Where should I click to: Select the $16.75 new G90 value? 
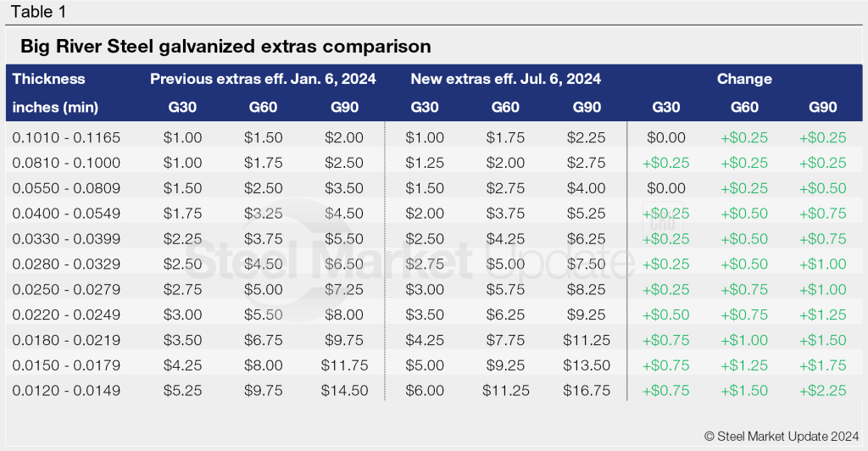point(587,391)
